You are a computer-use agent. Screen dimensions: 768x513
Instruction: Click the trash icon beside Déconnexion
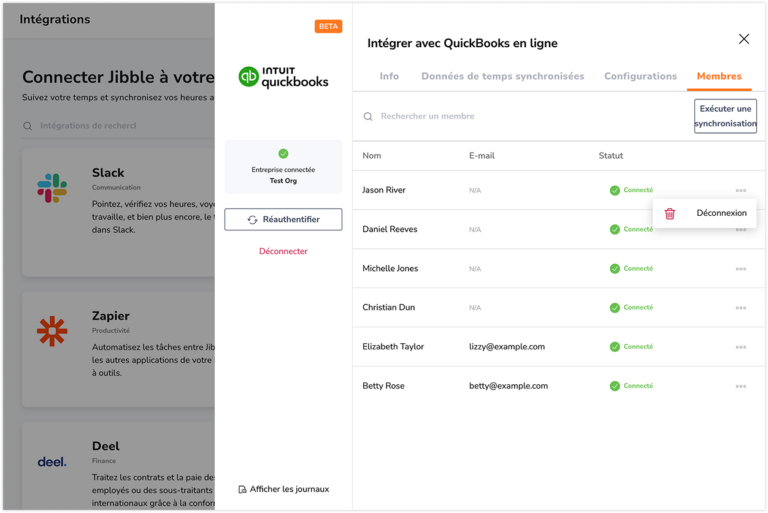click(x=670, y=213)
